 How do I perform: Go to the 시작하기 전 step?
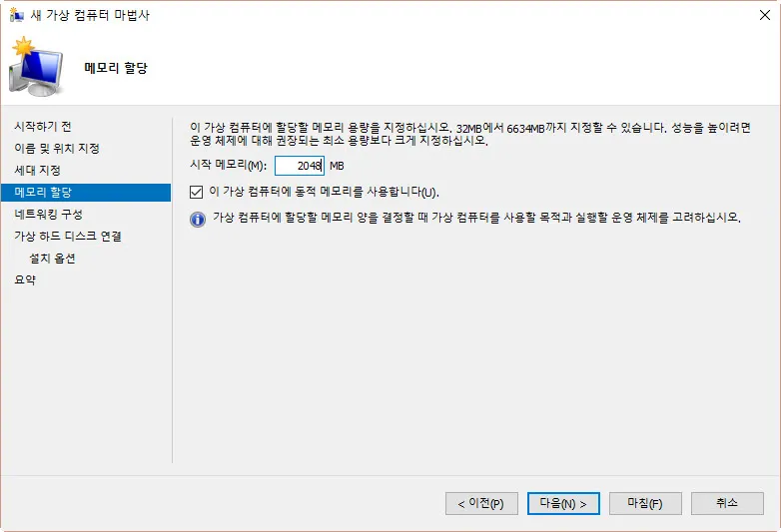[43, 127]
